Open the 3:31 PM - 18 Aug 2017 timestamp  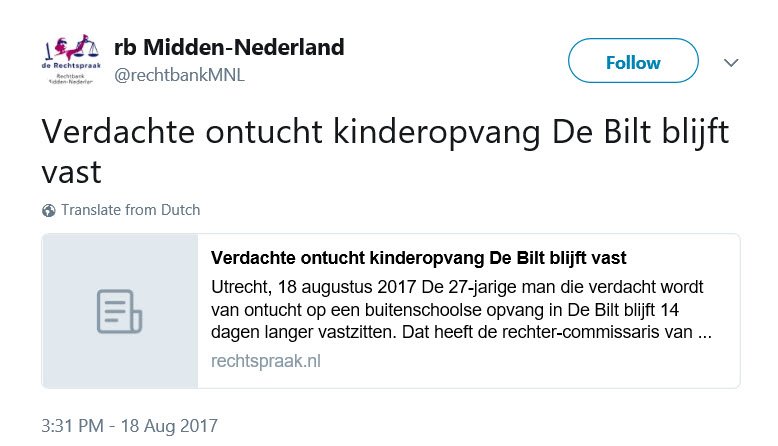point(129,426)
